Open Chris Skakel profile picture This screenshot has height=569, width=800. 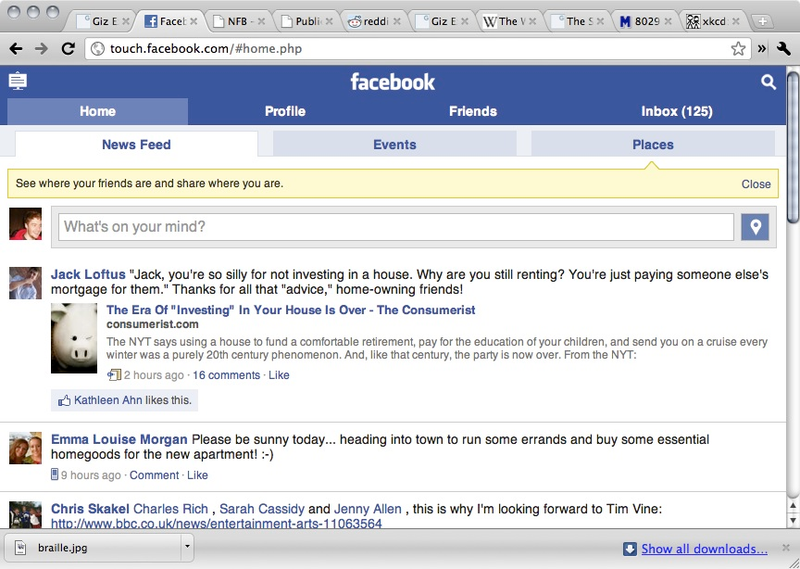click(x=26, y=514)
